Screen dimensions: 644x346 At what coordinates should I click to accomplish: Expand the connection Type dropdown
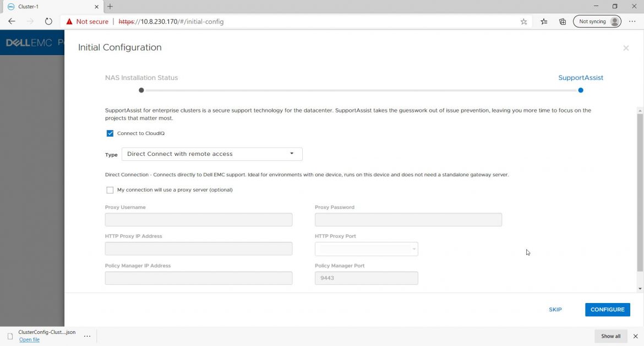click(x=212, y=154)
